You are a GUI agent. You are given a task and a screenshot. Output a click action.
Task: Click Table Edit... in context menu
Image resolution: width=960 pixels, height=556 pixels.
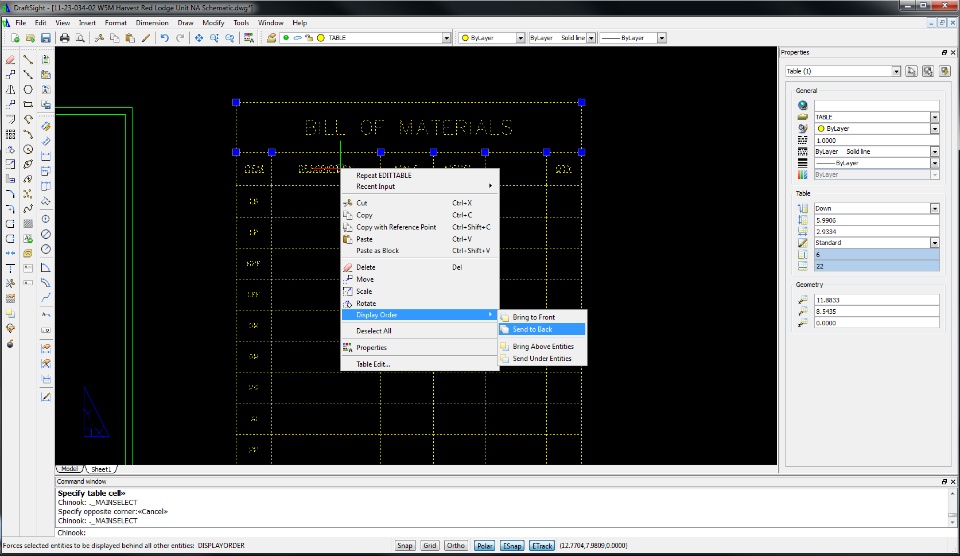pos(373,364)
